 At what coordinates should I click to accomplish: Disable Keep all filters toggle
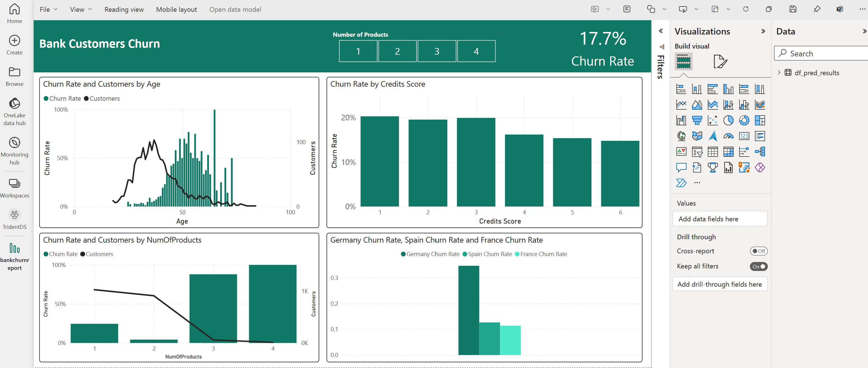(x=758, y=266)
